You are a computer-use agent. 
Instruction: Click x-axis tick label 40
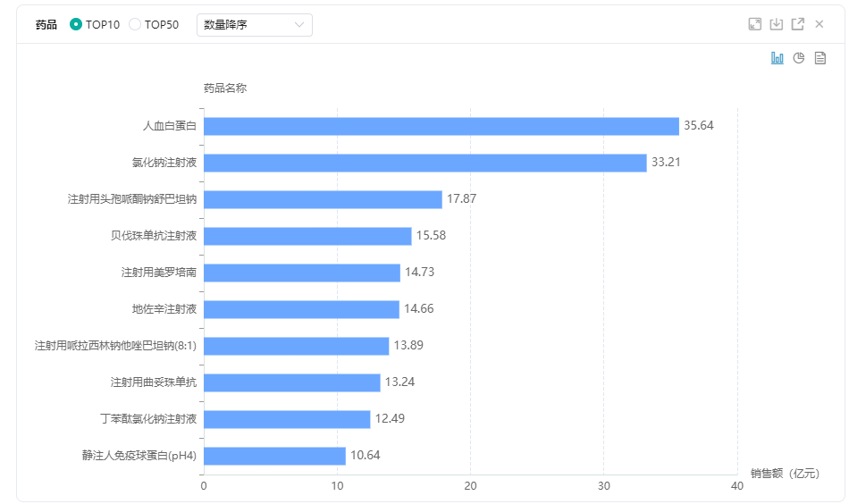pos(737,486)
